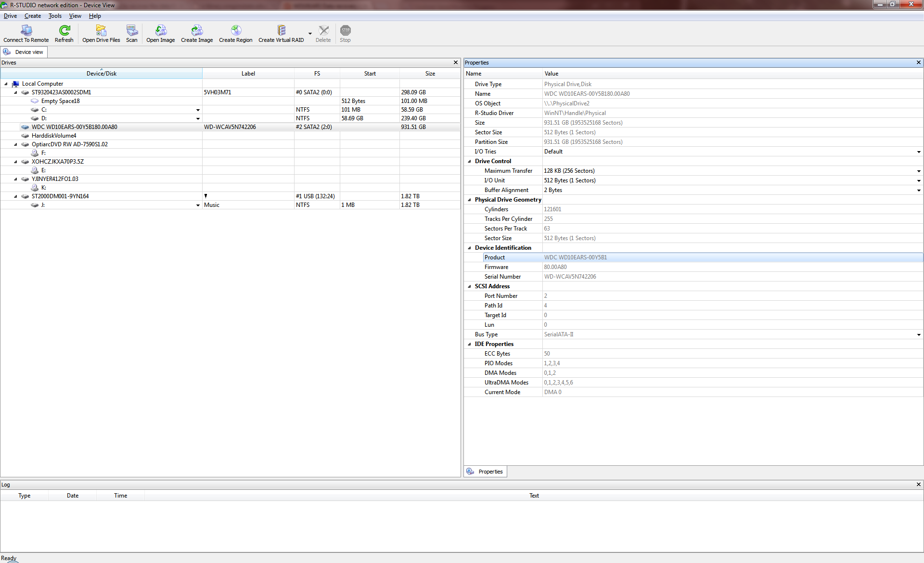Collapse the IDE Properties group
Screen dimensions: 924x563
(x=470, y=344)
